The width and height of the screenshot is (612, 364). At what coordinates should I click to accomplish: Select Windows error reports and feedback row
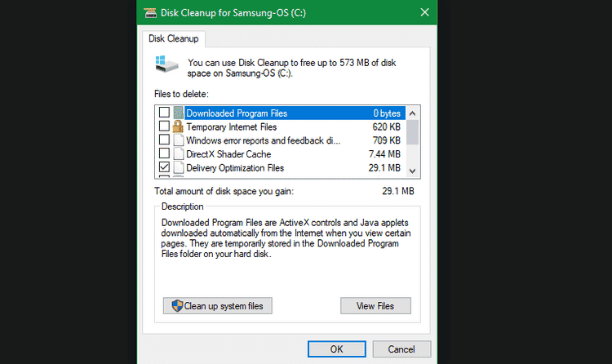[x=264, y=140]
